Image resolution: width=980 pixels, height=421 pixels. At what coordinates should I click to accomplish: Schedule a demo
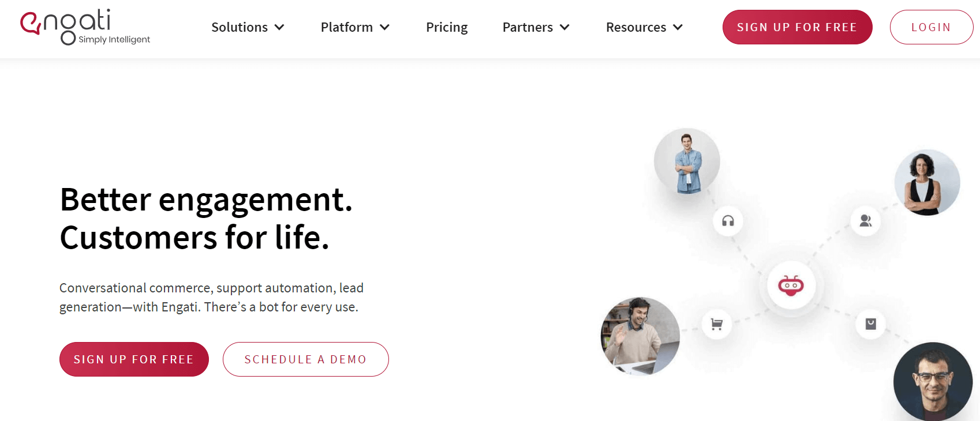(x=305, y=359)
